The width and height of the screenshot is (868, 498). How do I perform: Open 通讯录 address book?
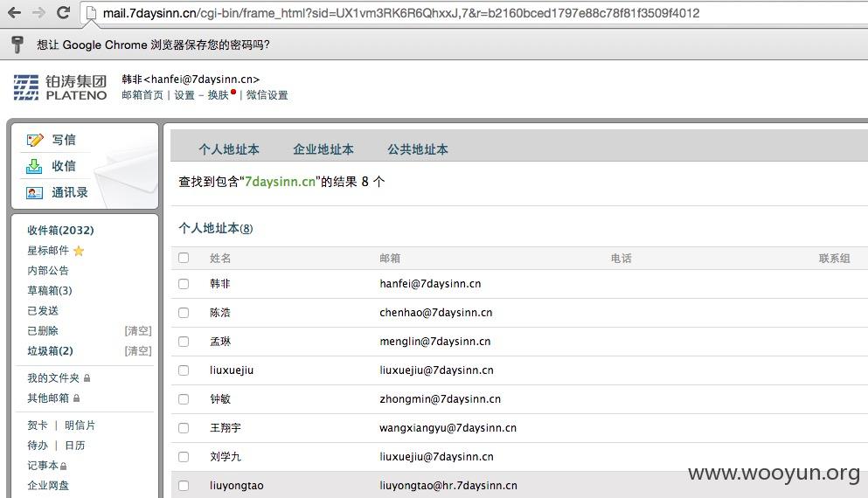click(70, 192)
